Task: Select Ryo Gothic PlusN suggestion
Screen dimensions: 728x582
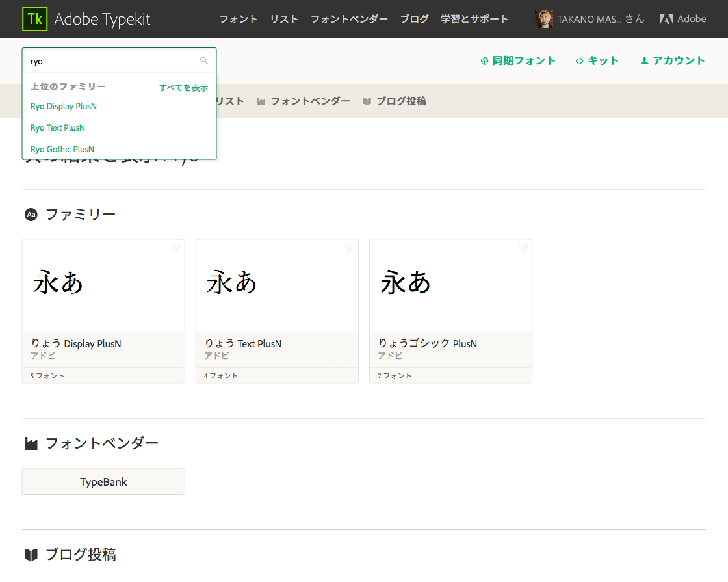Action: 62,149
